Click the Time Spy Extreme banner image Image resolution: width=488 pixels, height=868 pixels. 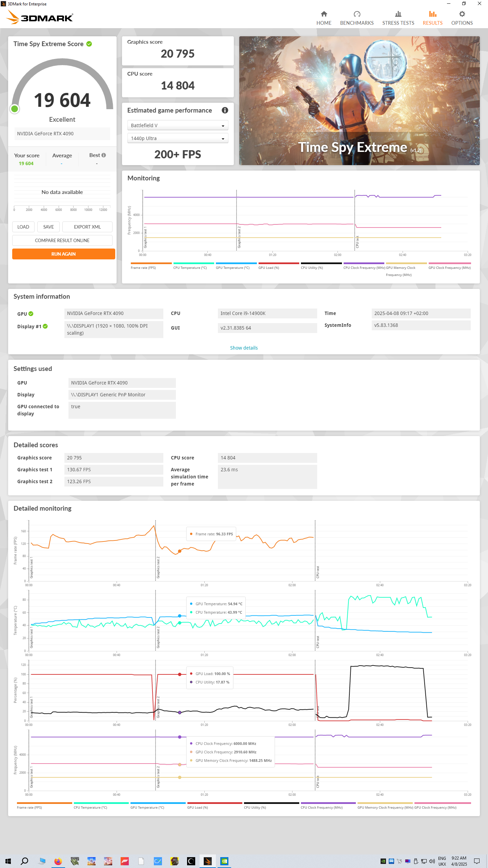(359, 101)
